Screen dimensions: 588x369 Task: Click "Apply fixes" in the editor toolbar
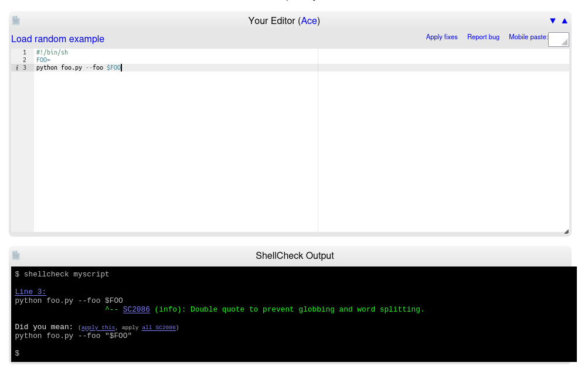coord(441,37)
